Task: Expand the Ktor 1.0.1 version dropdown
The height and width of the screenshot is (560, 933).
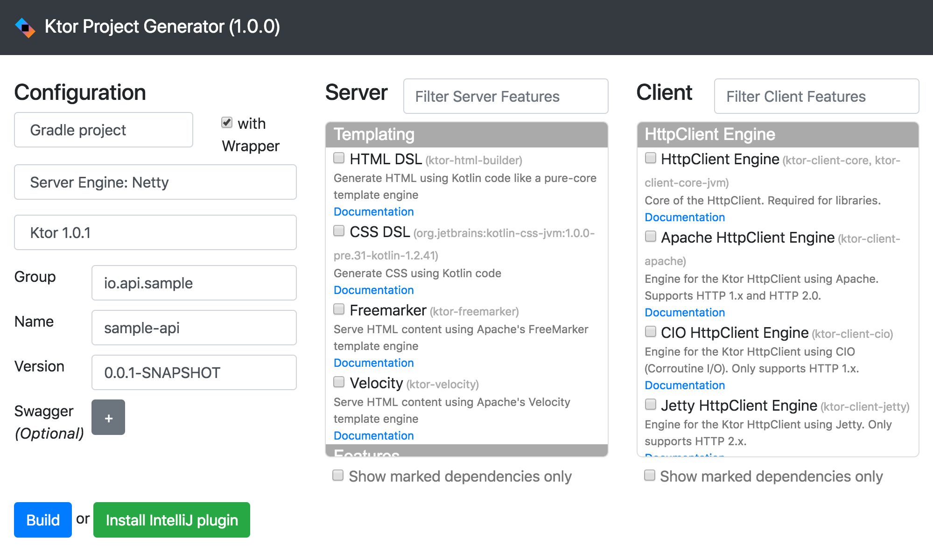Action: 155,232
